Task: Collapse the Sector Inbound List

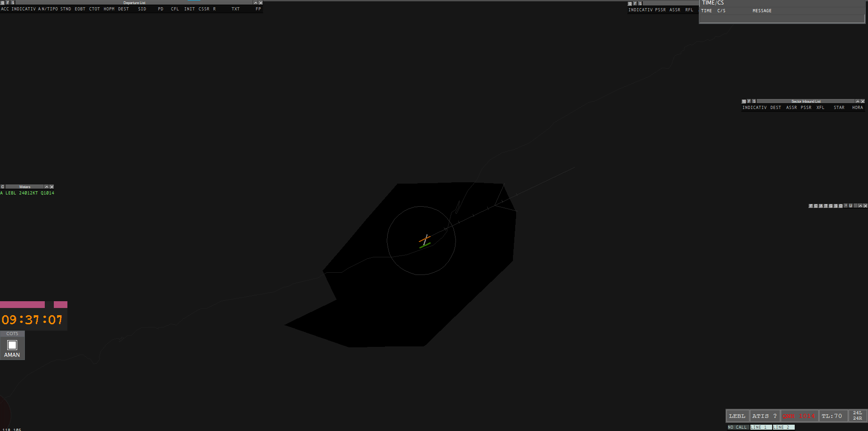Action: [857, 101]
